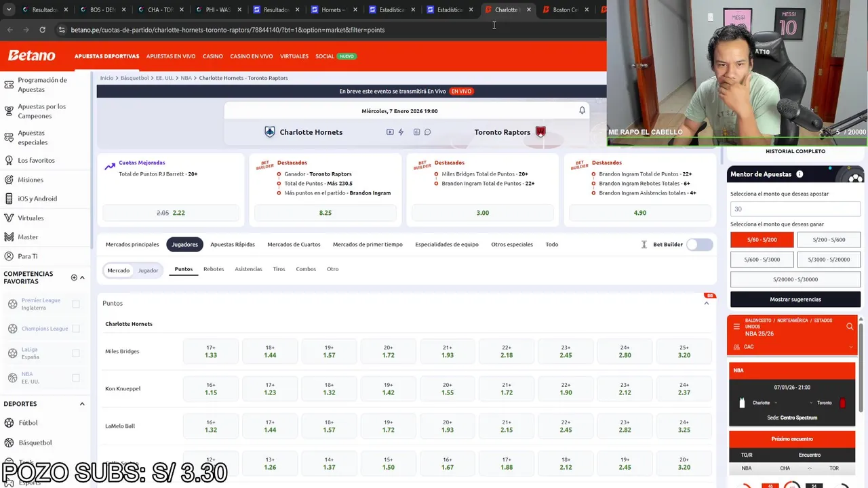The width and height of the screenshot is (868, 488).
Task: Click the 8.25 Toronto Raptors bet builder odds
Action: [325, 213]
